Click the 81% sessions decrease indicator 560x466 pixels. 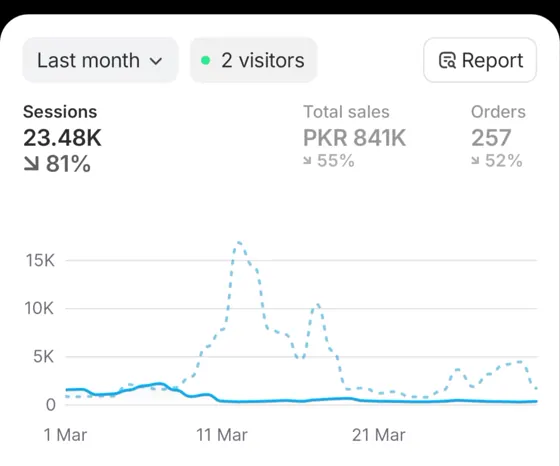tap(57, 164)
